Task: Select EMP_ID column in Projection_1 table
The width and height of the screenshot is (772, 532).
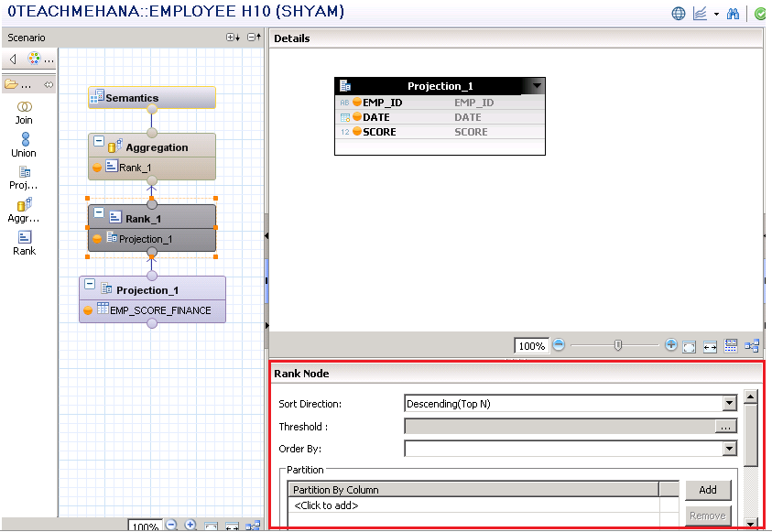Action: pyautogui.click(x=440, y=103)
